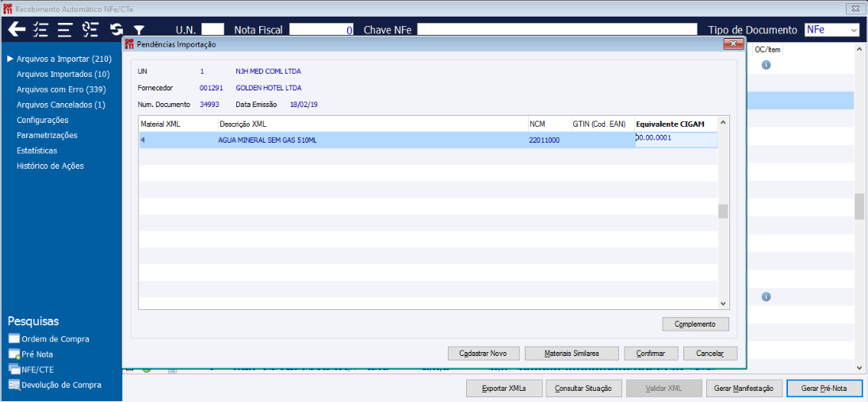The width and height of the screenshot is (868, 402).
Task: Click the Material XML value 4
Action: click(x=143, y=140)
